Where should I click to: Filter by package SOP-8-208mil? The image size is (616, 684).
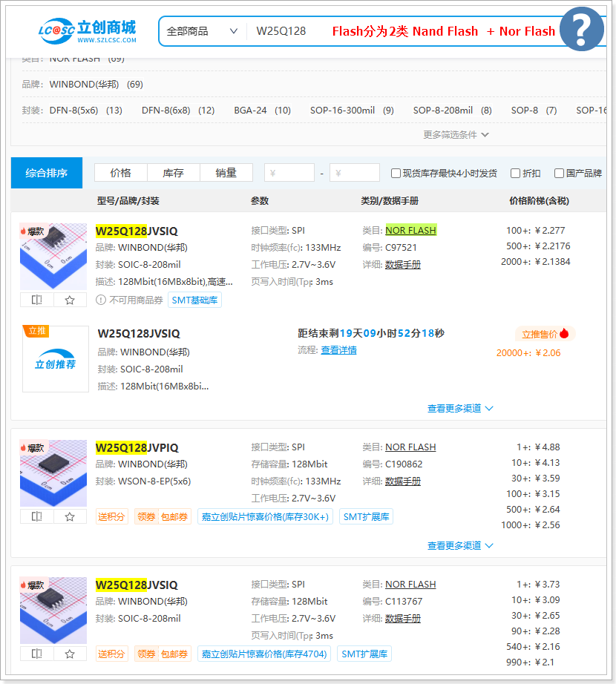453,111
